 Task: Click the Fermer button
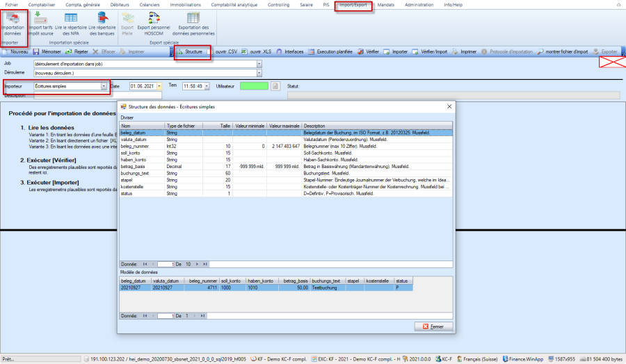(433, 326)
